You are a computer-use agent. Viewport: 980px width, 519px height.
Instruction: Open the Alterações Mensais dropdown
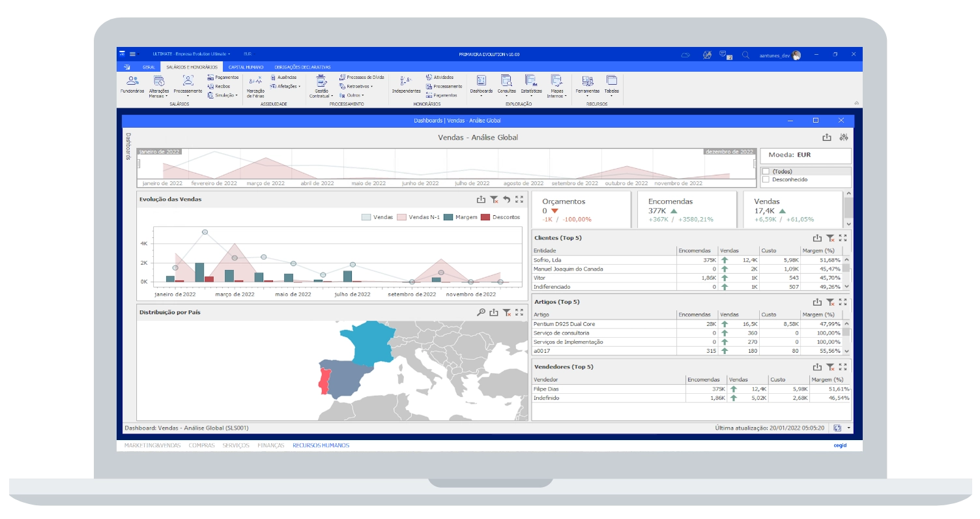coord(159,86)
